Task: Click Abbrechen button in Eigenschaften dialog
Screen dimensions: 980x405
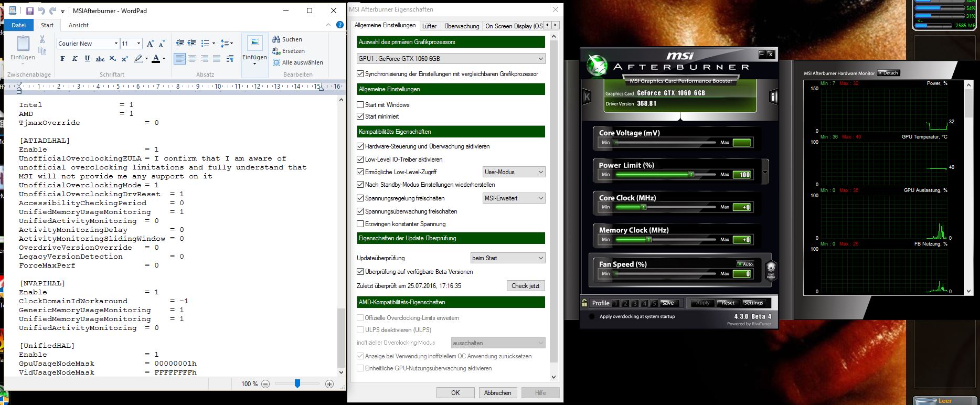Action: 498,392
